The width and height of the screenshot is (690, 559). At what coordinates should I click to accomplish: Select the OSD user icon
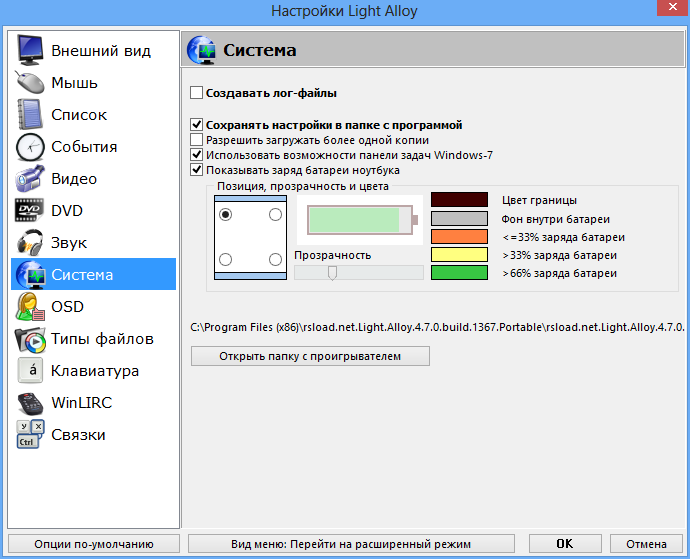(31, 307)
